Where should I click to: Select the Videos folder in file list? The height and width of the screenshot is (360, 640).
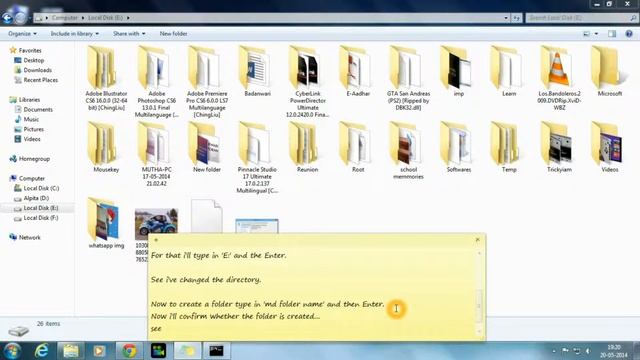[609, 147]
